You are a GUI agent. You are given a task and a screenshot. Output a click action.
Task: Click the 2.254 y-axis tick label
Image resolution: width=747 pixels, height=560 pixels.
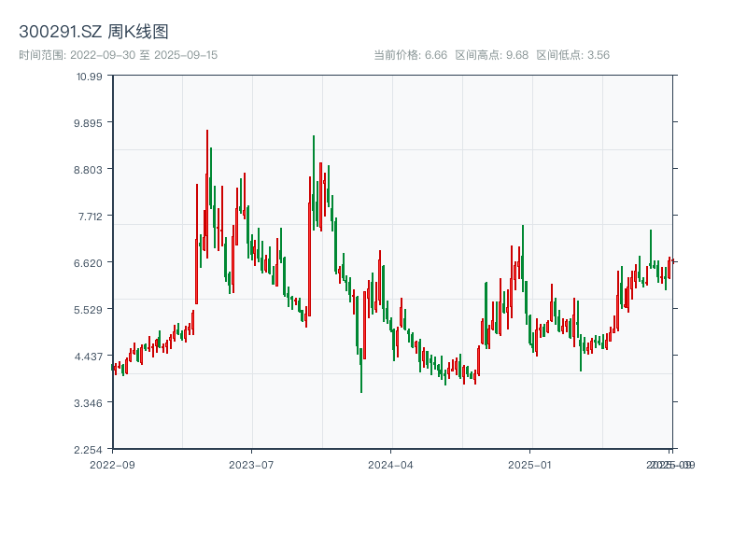(87, 449)
